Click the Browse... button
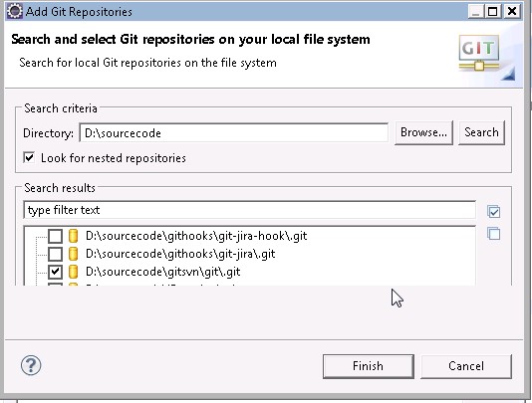This screenshot has height=403, width=532. click(423, 132)
